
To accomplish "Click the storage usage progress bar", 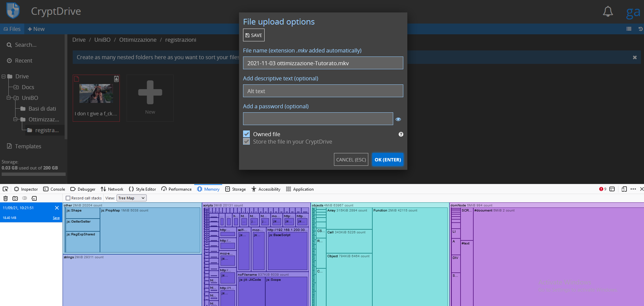I will click(x=33, y=174).
